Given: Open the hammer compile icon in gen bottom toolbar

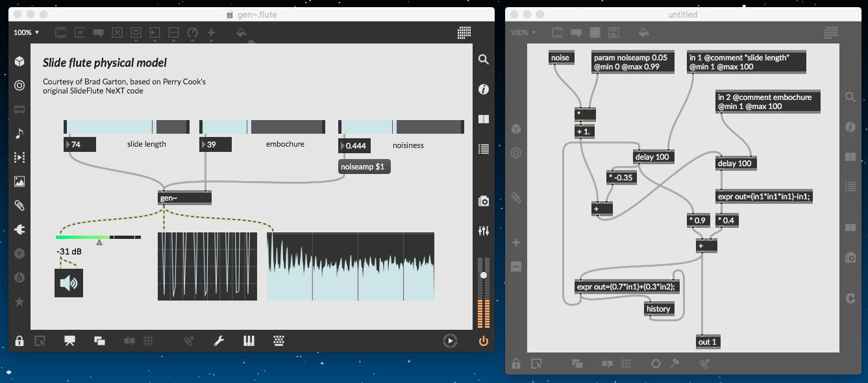Looking at the screenshot, I should 675,364.
